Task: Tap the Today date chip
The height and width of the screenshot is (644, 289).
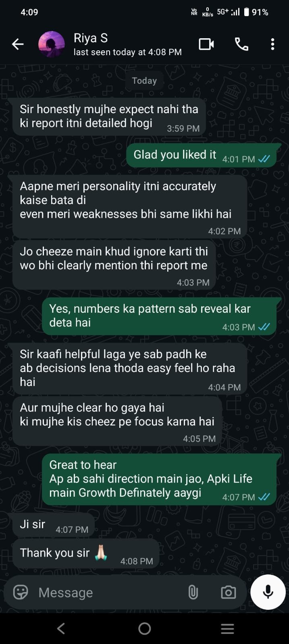Action: point(144,80)
